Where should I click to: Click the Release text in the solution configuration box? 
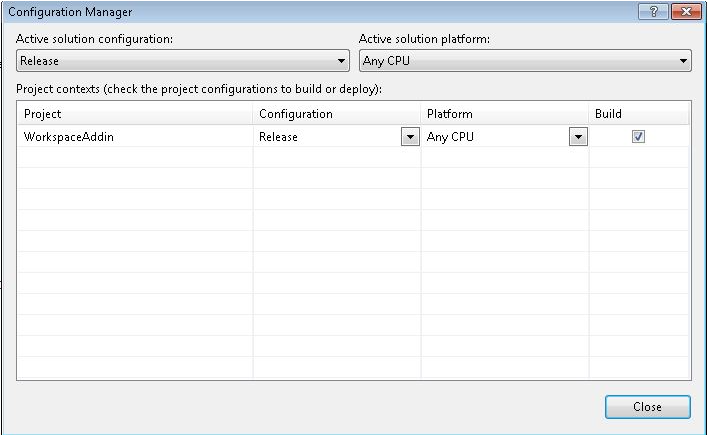(x=39, y=61)
